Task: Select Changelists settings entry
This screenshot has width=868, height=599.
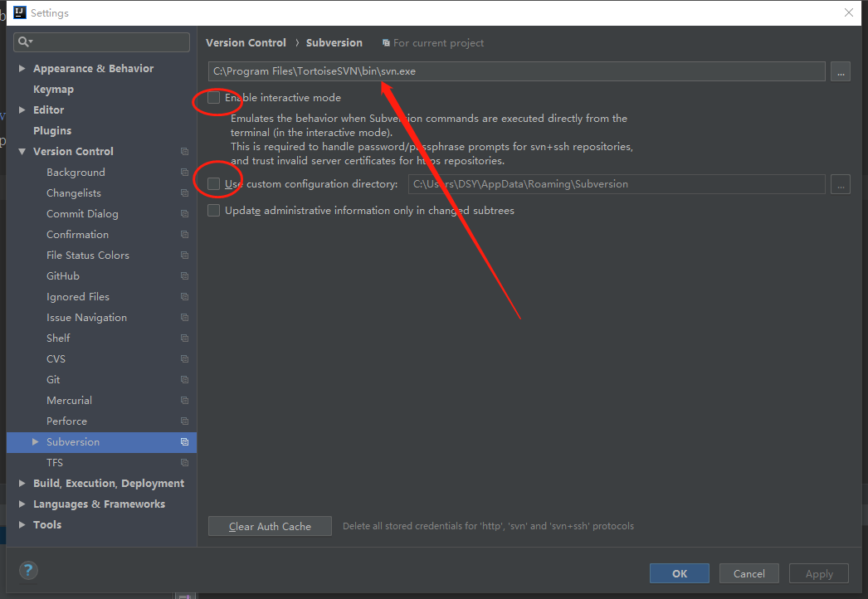Action: [x=74, y=193]
